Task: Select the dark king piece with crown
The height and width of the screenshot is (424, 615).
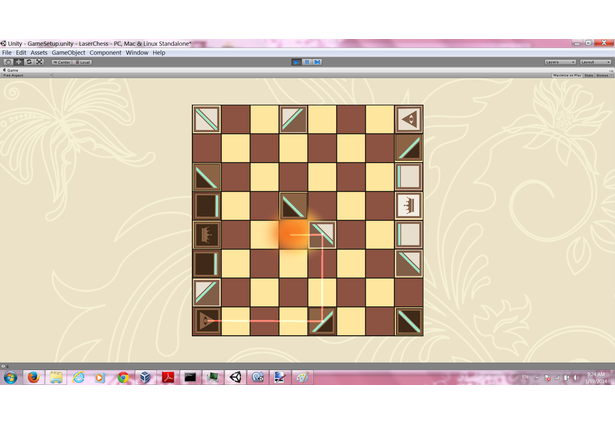Action: [x=207, y=235]
